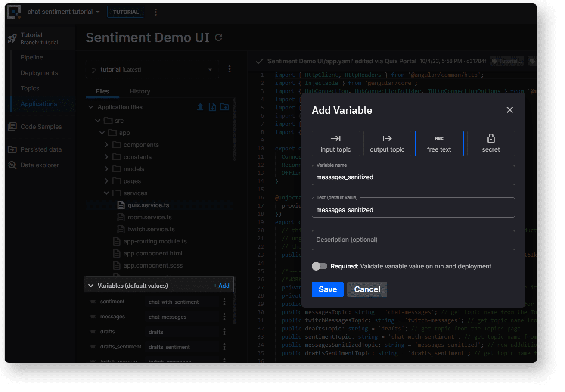Click + Add variable link
Screen dimensions: 565x392
221,286
